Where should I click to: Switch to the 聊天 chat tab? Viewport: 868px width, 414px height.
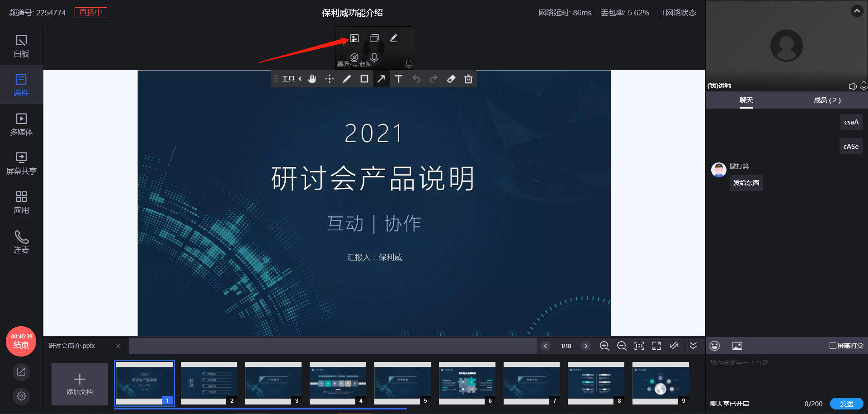(746, 100)
